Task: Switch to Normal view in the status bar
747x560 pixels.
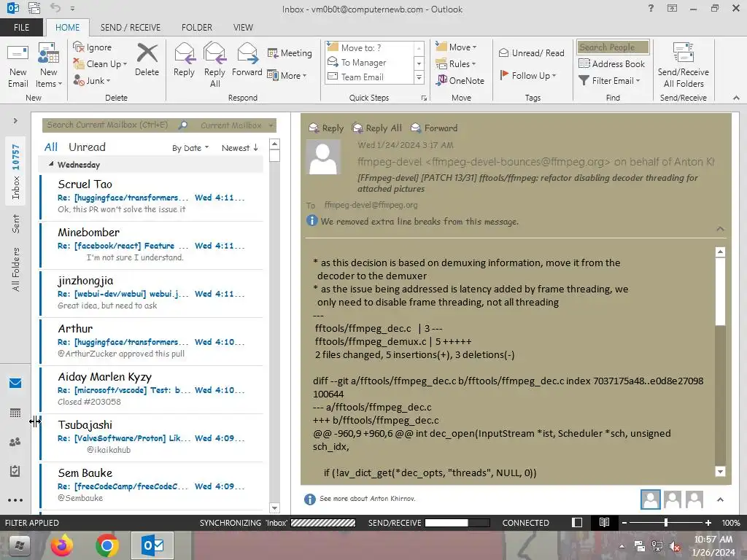Action: click(577, 522)
